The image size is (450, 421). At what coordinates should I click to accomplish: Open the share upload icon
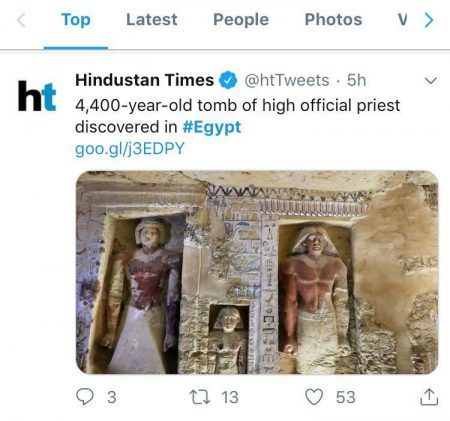429,397
